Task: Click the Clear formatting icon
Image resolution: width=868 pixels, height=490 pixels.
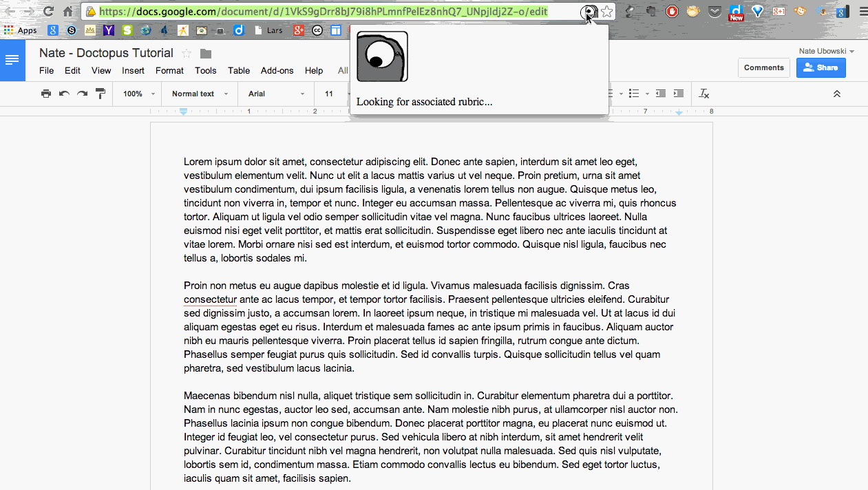Action: (704, 94)
